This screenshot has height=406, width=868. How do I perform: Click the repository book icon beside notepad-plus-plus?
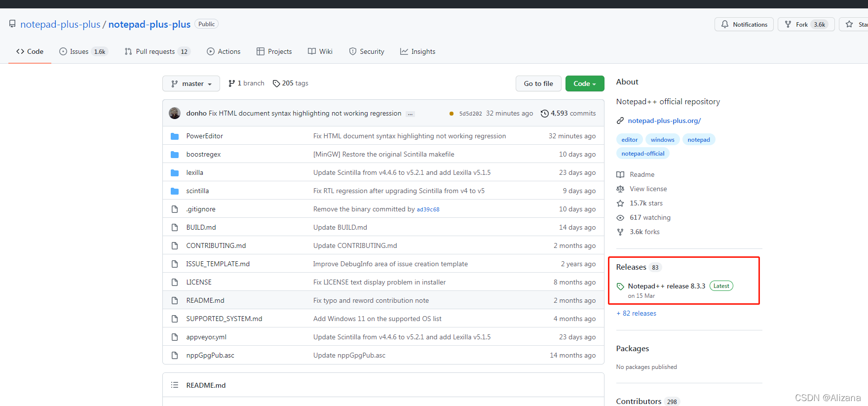point(12,24)
